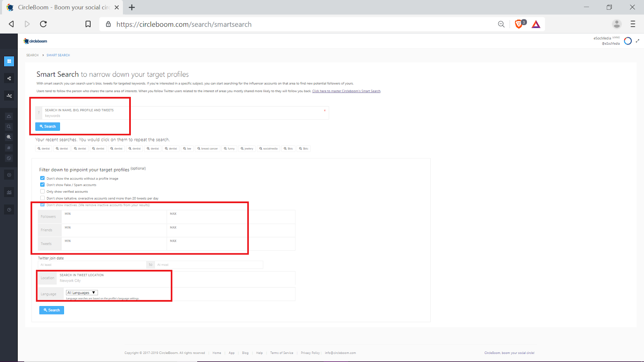Click the bottom Search button under filters
Viewport: 644px width, 362px height.
tap(52, 310)
